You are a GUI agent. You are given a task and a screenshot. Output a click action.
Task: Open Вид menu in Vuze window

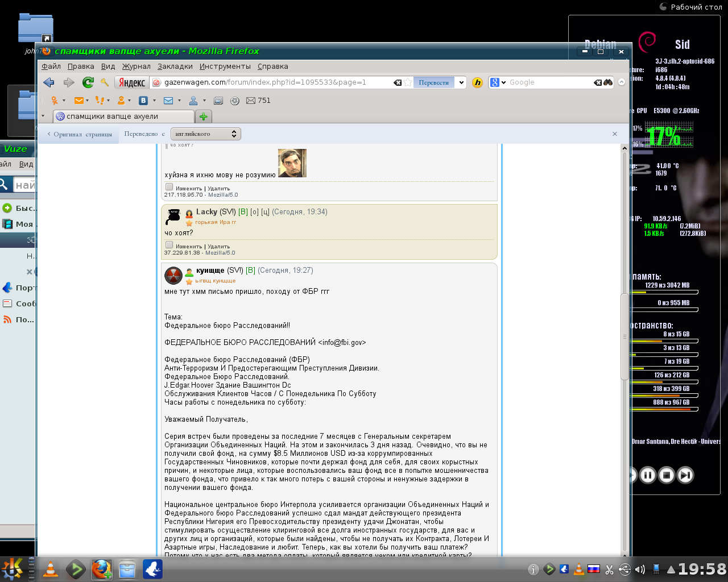26,164
